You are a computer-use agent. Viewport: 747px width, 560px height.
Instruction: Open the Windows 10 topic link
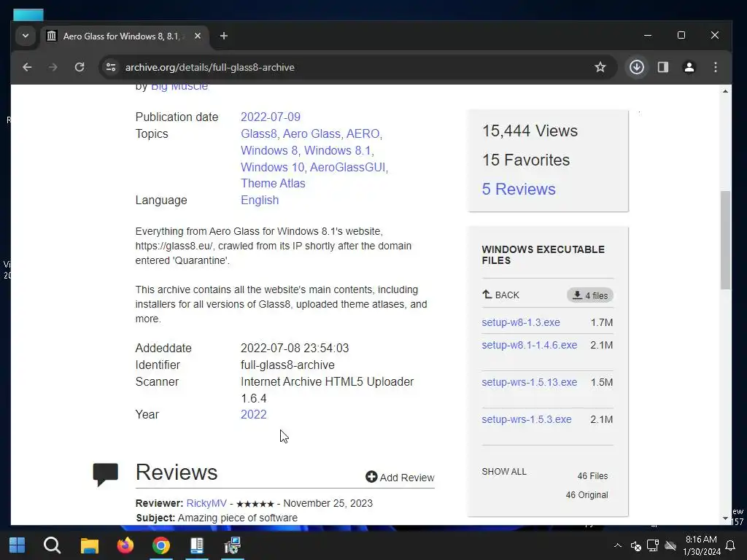[272, 168]
